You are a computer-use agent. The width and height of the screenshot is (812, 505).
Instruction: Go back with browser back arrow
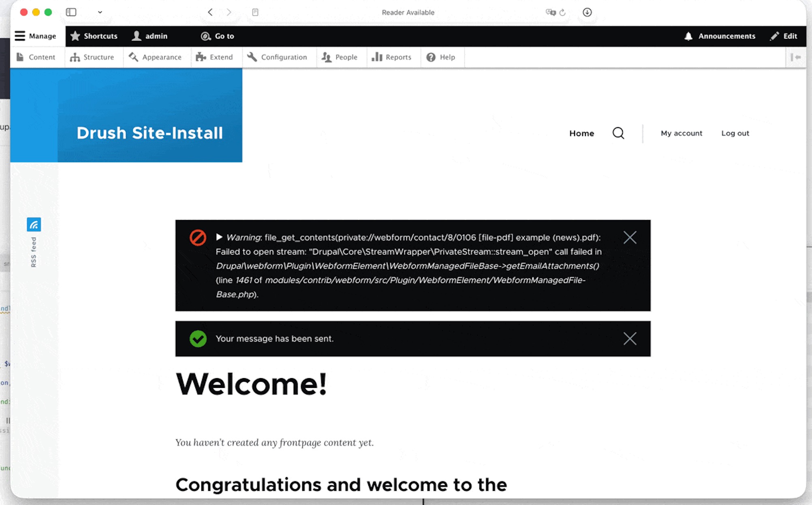tap(210, 12)
